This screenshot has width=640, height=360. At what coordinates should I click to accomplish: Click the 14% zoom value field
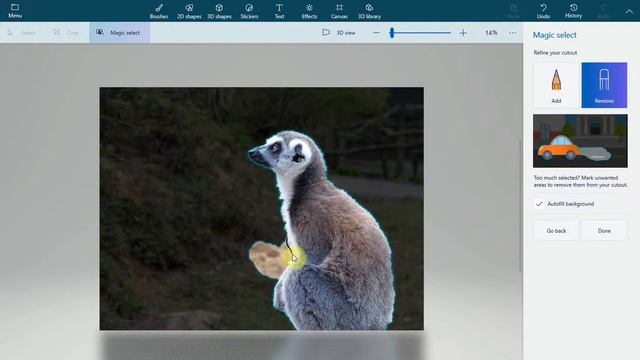click(491, 33)
